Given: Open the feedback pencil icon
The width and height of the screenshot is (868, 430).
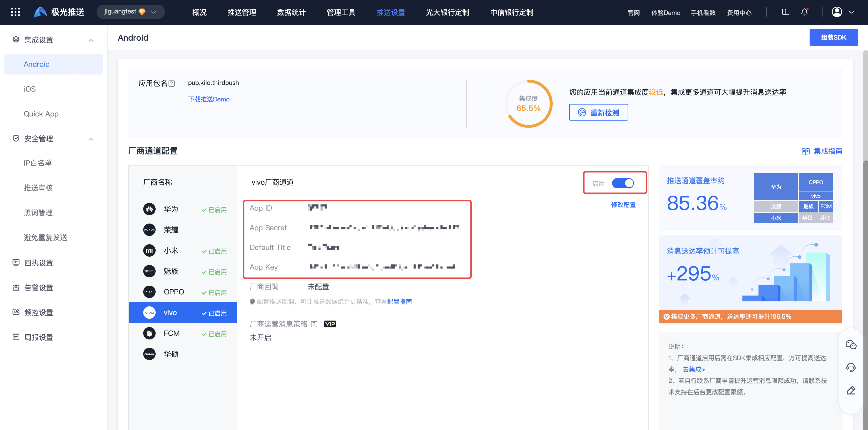Looking at the screenshot, I should 851,390.
